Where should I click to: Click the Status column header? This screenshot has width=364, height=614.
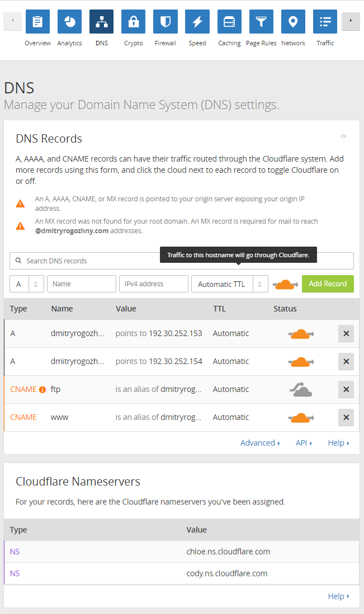coord(285,309)
